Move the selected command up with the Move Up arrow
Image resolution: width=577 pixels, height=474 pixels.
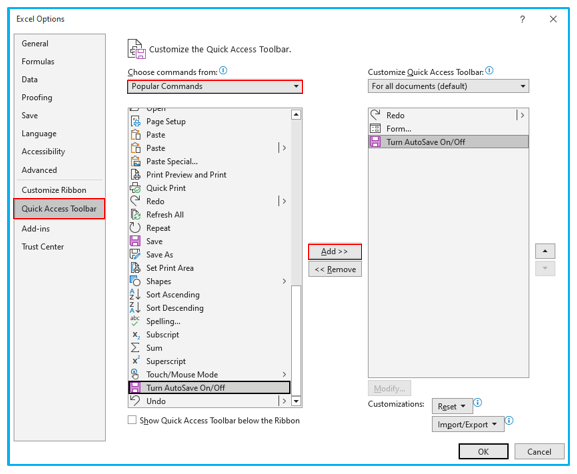[545, 251]
